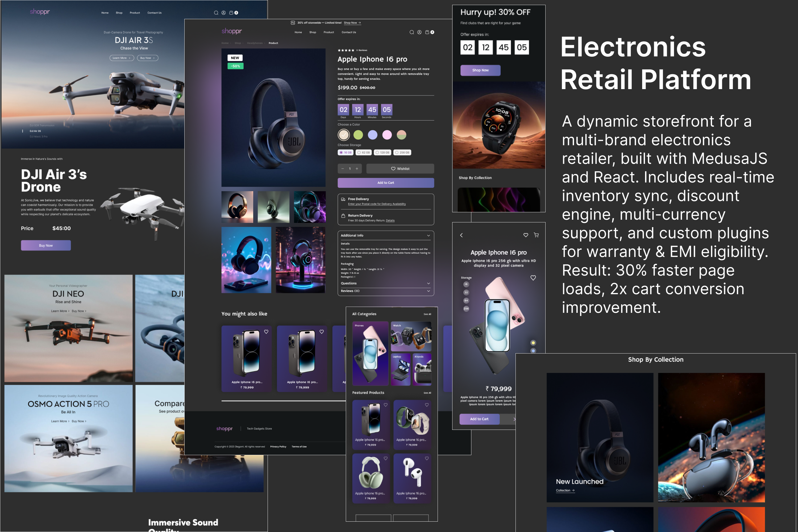Screen dimensions: 798x532
Task: Open the New Launched Collection link
Action: pos(565,491)
